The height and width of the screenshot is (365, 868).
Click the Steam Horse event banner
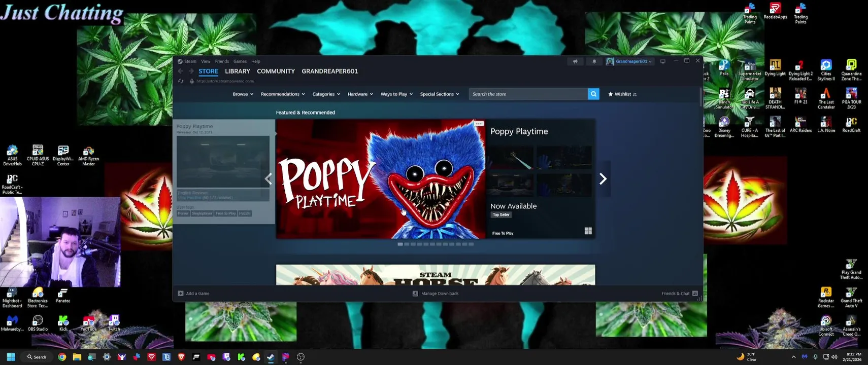436,275
